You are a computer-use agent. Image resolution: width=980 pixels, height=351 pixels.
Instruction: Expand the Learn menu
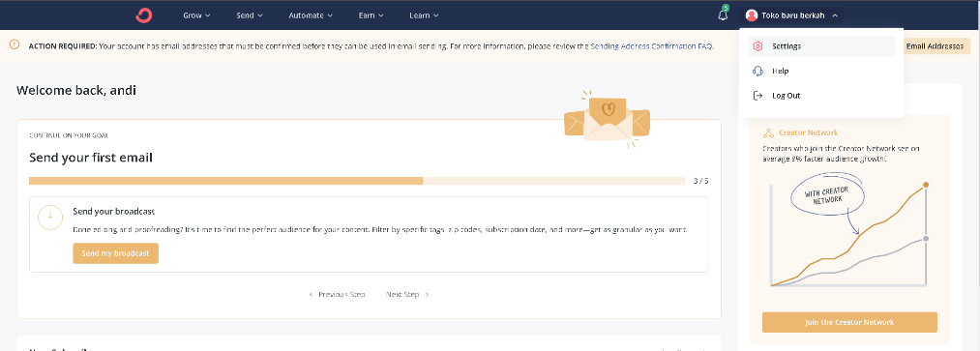pyautogui.click(x=424, y=15)
